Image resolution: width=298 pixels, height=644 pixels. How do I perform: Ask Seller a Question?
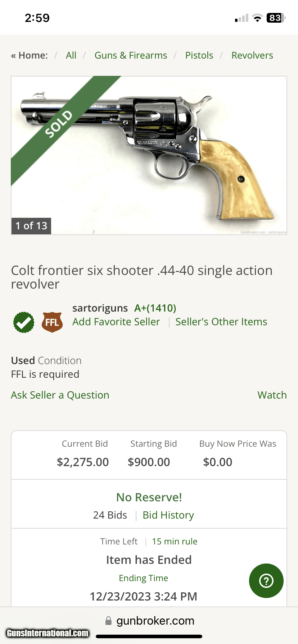click(60, 395)
